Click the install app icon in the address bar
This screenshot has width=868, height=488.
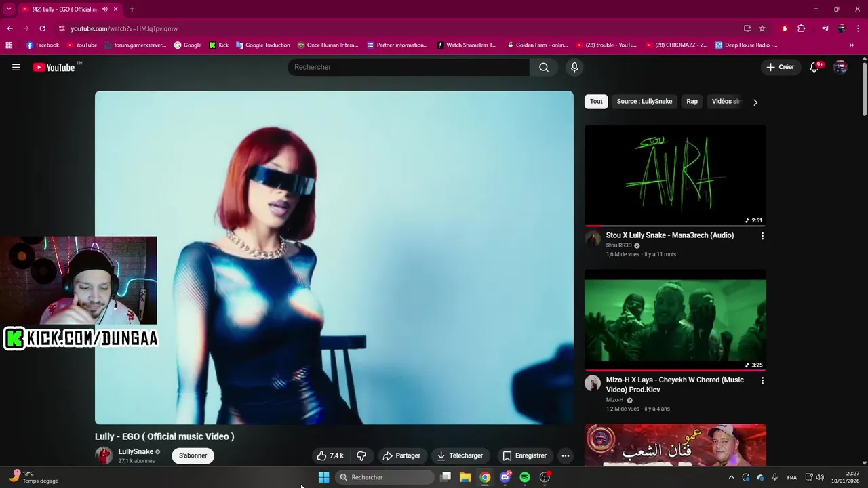click(x=747, y=28)
